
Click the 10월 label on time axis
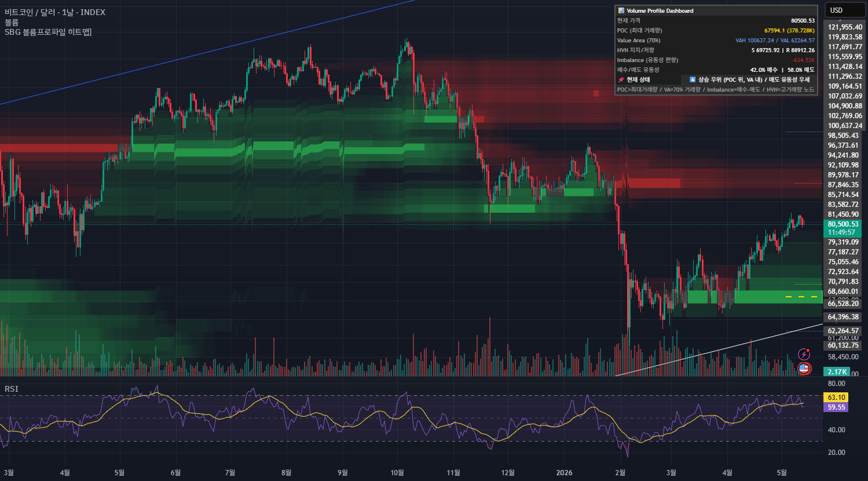(397, 472)
